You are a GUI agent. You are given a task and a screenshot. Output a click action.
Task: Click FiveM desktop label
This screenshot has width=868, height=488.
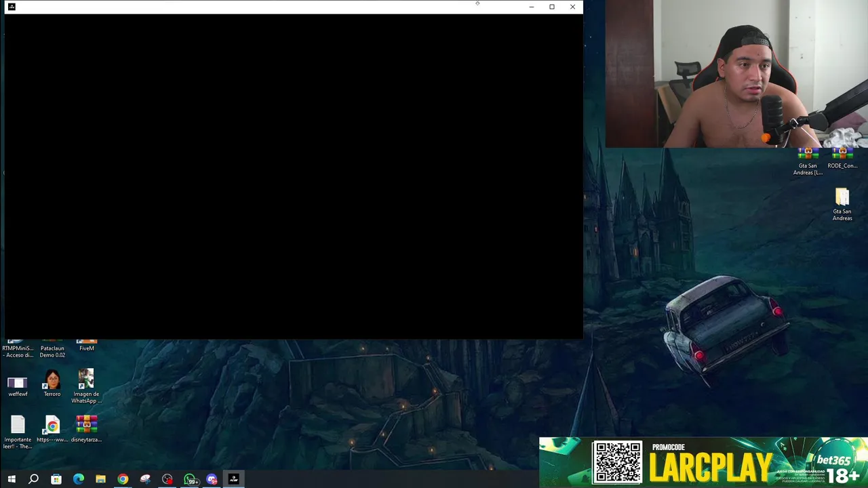(x=87, y=348)
